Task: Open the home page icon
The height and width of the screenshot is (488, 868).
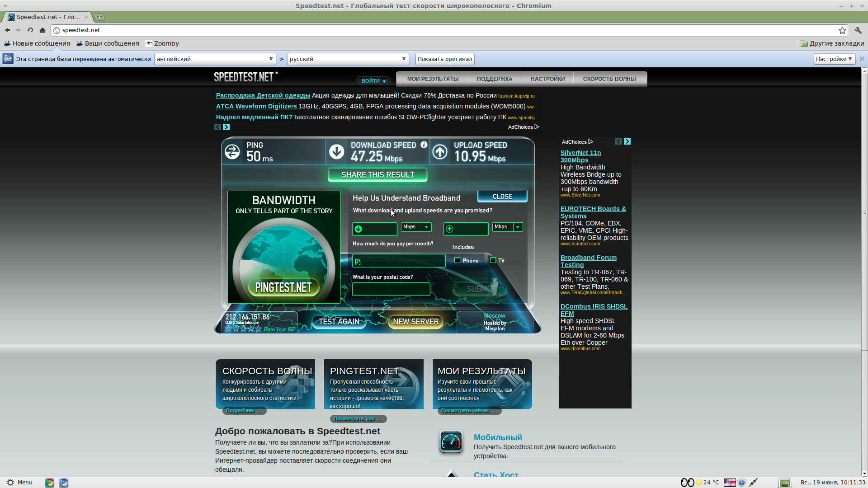Action: pos(42,30)
